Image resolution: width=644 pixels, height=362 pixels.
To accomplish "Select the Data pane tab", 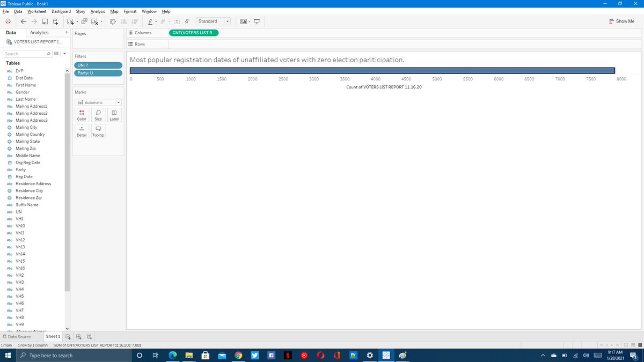I will point(11,33).
